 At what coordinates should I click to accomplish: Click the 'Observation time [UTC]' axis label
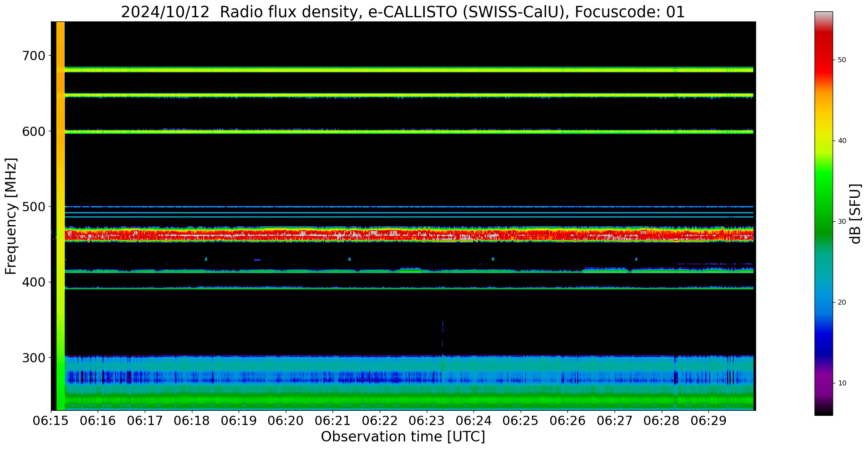(403, 436)
